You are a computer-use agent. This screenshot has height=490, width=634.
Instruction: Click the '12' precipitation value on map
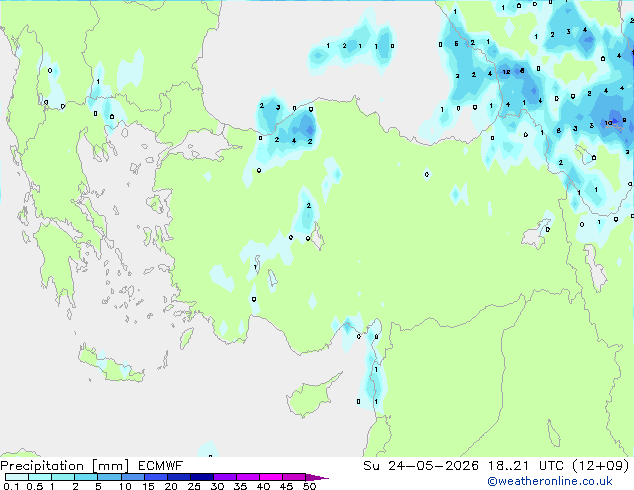pos(506,72)
